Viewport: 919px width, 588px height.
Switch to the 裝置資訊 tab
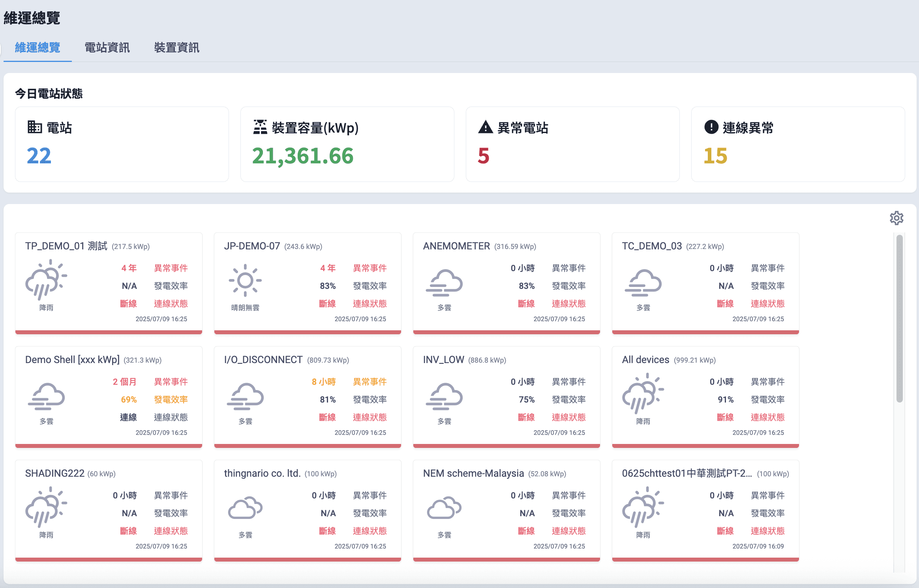(x=176, y=48)
